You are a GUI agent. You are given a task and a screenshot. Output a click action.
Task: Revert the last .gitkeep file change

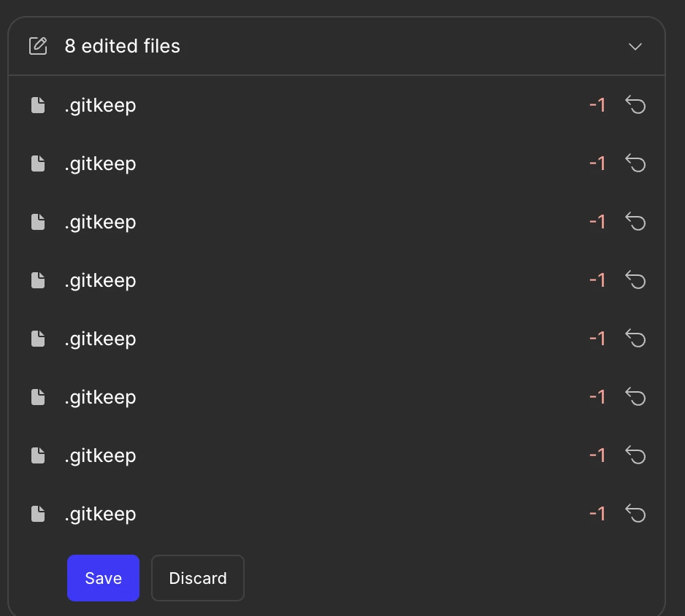pyautogui.click(x=635, y=514)
